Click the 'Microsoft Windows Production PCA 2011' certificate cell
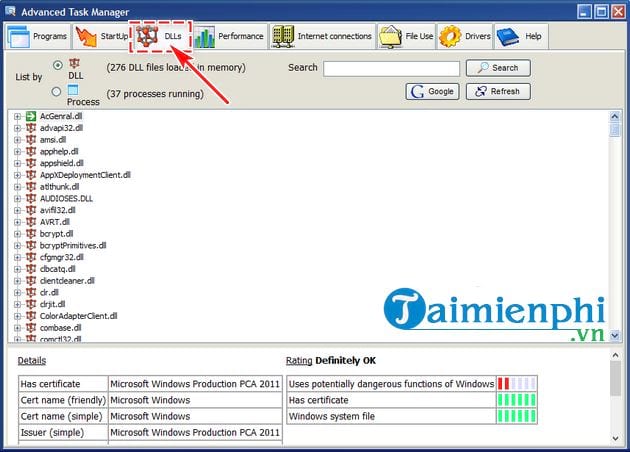This screenshot has height=452, width=630. (x=195, y=384)
